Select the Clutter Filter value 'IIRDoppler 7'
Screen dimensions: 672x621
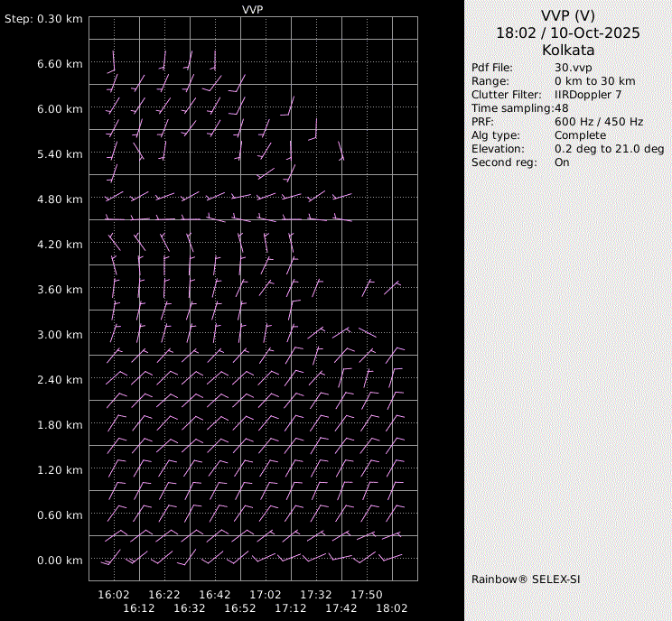click(x=587, y=95)
